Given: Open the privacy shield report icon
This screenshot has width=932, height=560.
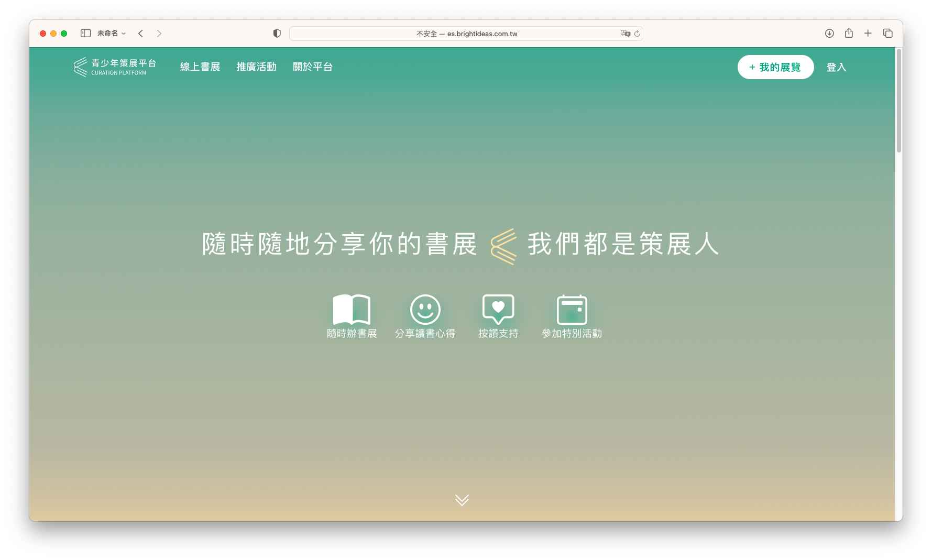Looking at the screenshot, I should pos(277,34).
